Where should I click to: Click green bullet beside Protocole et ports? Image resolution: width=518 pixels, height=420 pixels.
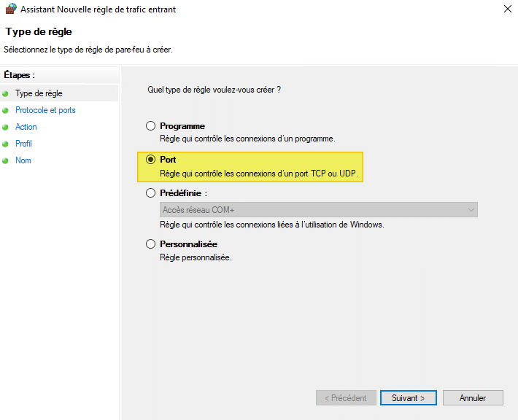6,111
